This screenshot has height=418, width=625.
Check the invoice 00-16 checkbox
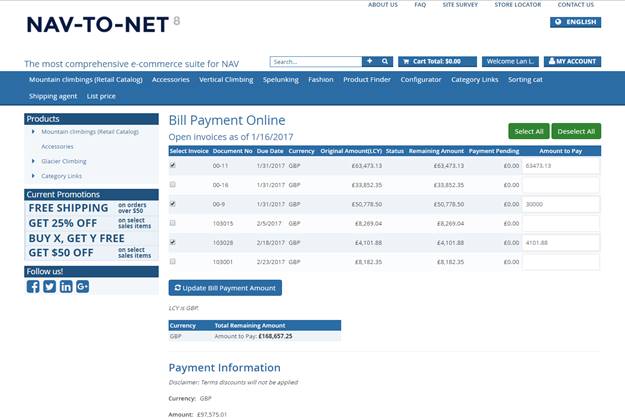click(x=173, y=184)
